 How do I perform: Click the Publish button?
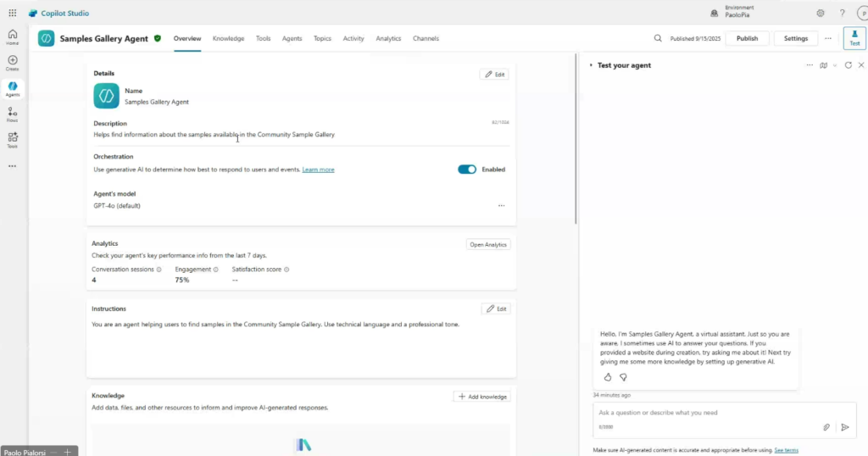pyautogui.click(x=747, y=38)
